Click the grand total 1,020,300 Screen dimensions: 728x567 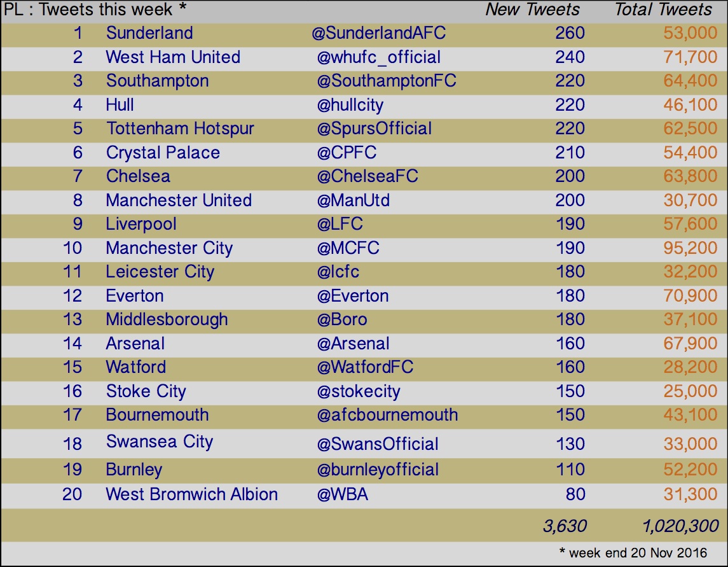[x=680, y=526]
